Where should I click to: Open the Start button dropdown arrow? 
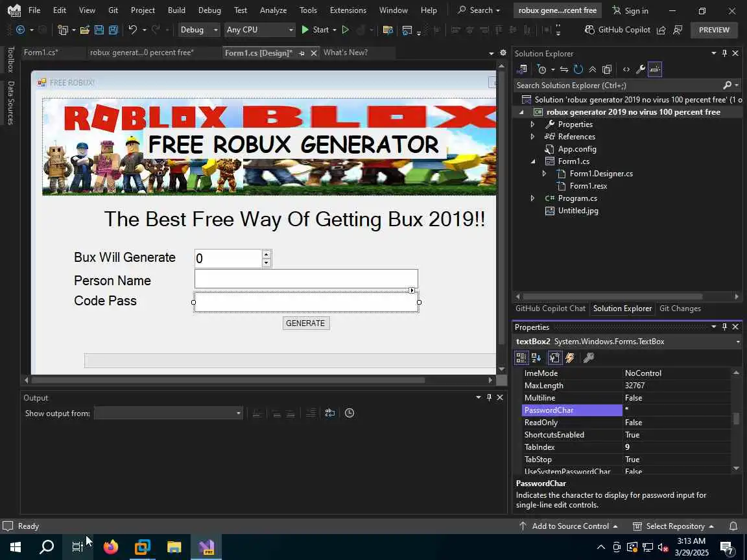(335, 30)
